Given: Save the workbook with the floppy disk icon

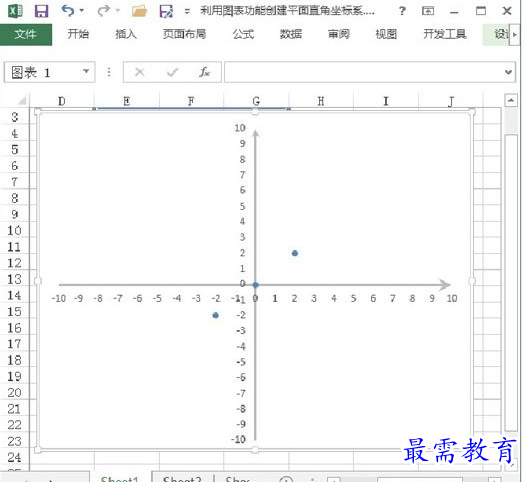Looking at the screenshot, I should [x=42, y=11].
